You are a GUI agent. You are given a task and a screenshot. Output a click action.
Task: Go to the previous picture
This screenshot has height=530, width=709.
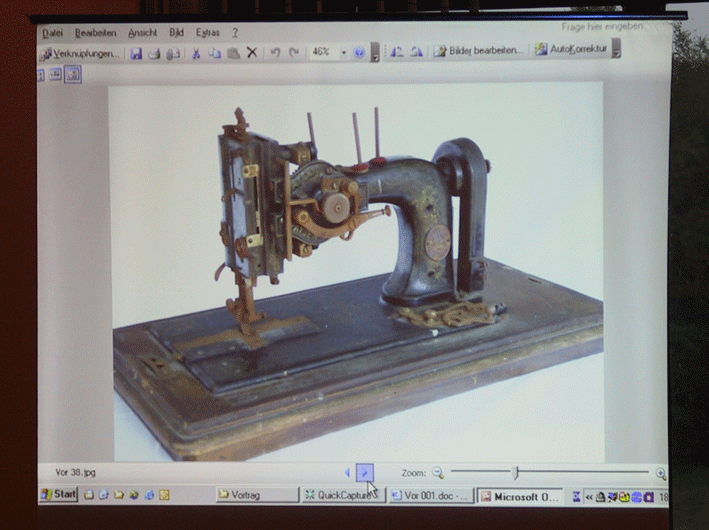tap(347, 473)
